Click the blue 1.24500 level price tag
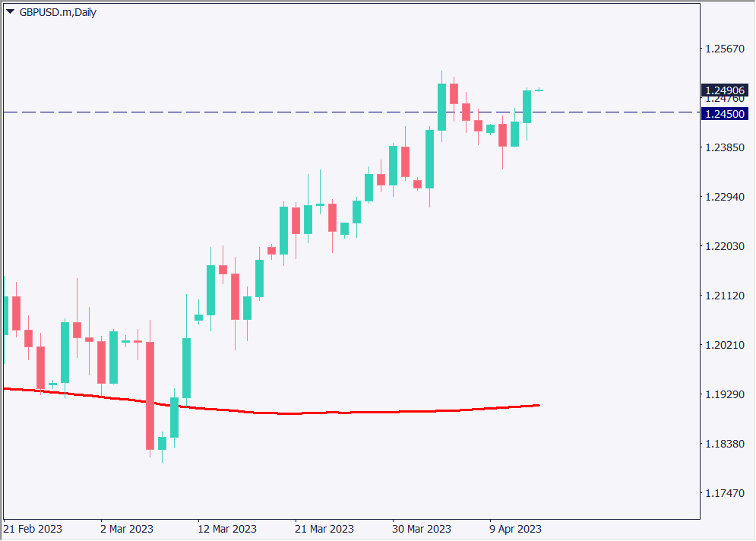Viewport: 756px width, 541px height. [725, 114]
